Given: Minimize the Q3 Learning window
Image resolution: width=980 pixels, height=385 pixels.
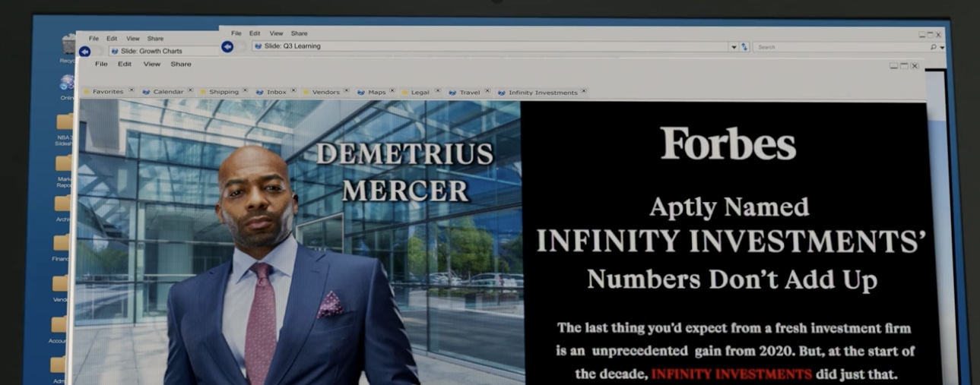Looking at the screenshot, I should 922,35.
